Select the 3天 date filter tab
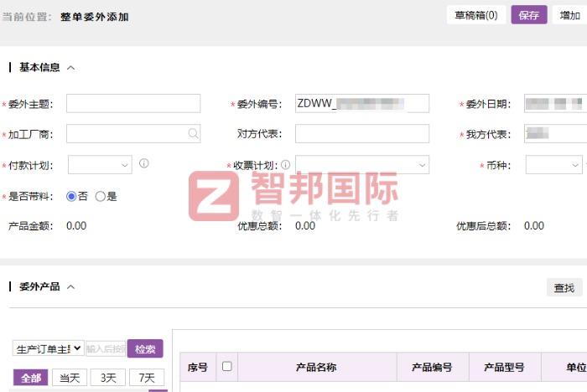587x392 pixels. [108, 378]
